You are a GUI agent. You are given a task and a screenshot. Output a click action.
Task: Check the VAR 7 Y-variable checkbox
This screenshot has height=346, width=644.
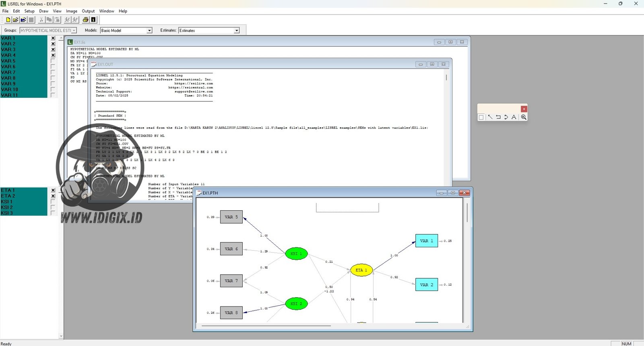click(53, 73)
